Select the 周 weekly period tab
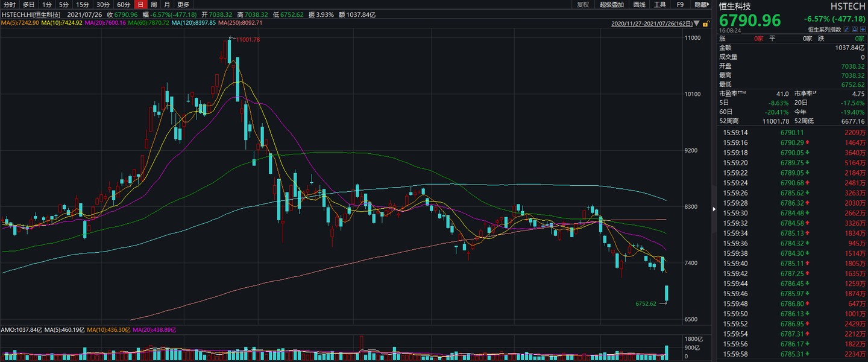The image size is (868, 362). point(153,5)
